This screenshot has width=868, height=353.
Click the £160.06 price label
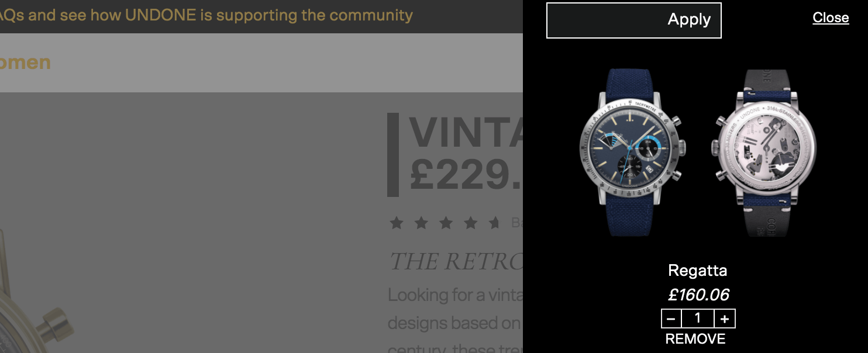(x=698, y=295)
